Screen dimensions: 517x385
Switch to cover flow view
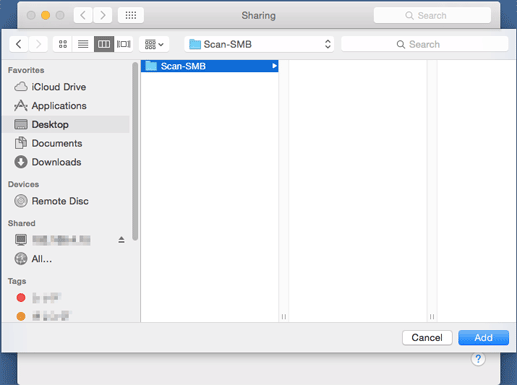pos(124,44)
